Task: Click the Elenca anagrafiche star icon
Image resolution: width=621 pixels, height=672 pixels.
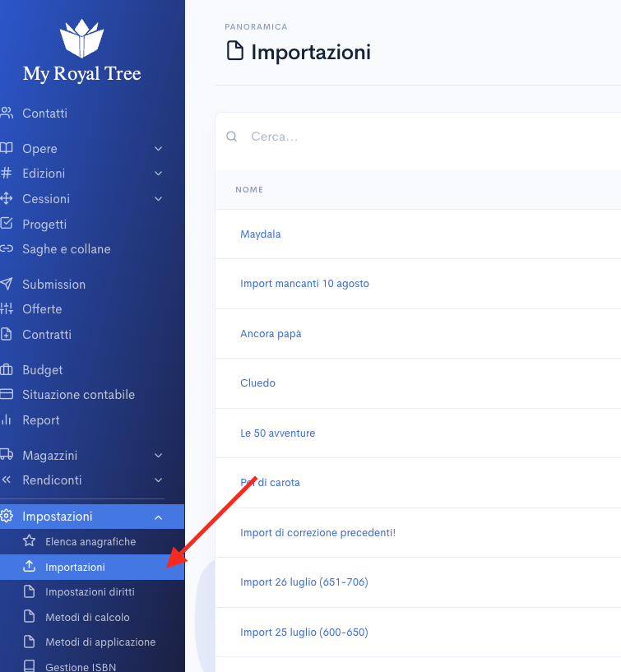Action: [29, 541]
